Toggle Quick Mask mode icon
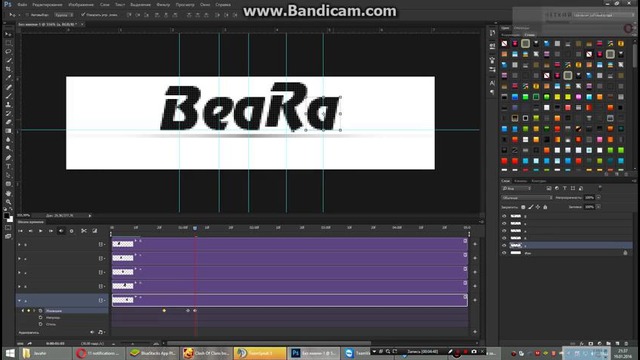Image resolution: width=640 pixels, height=360 pixels. click(x=8, y=228)
